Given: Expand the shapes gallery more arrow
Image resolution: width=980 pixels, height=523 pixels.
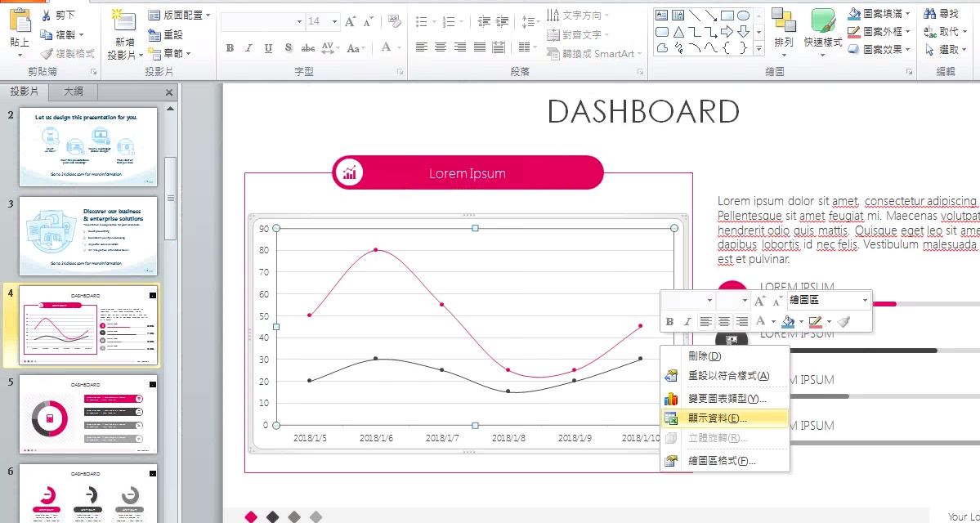Looking at the screenshot, I should click(x=759, y=48).
